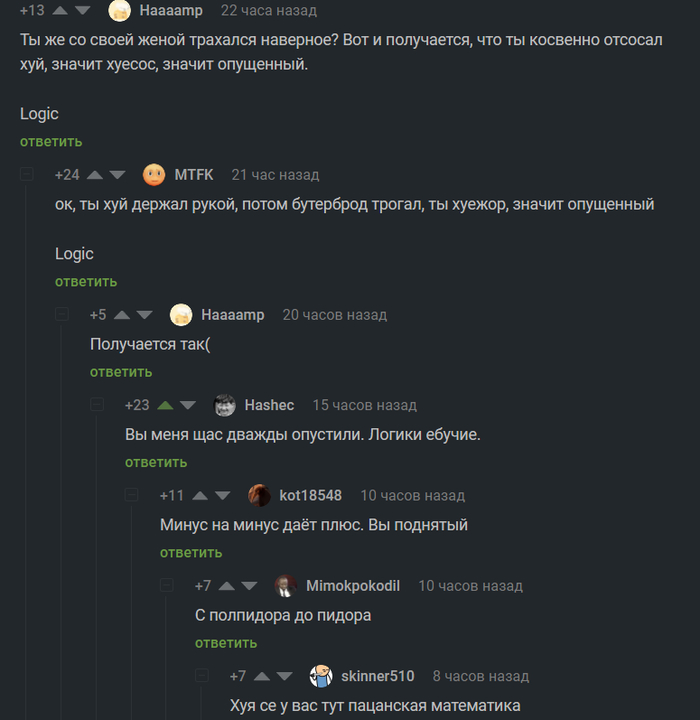Toggle the collapse box beside kot18548's comment
This screenshot has height=720, width=700.
(x=132, y=495)
